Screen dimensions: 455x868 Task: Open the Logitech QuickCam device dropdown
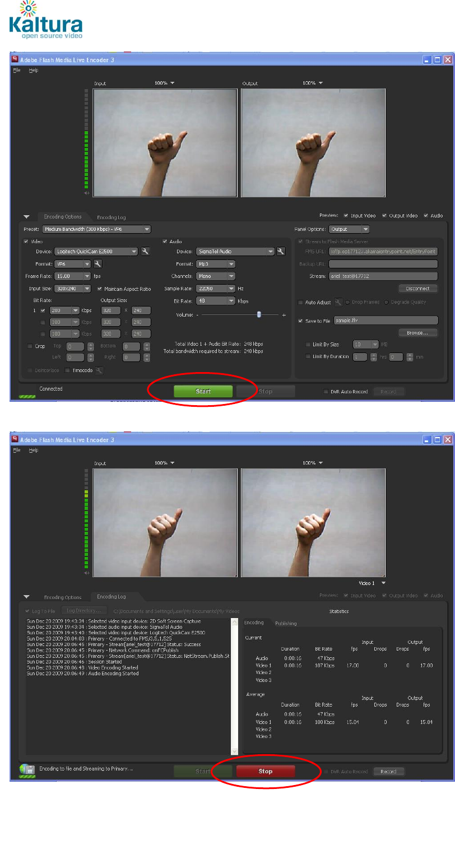point(95,252)
